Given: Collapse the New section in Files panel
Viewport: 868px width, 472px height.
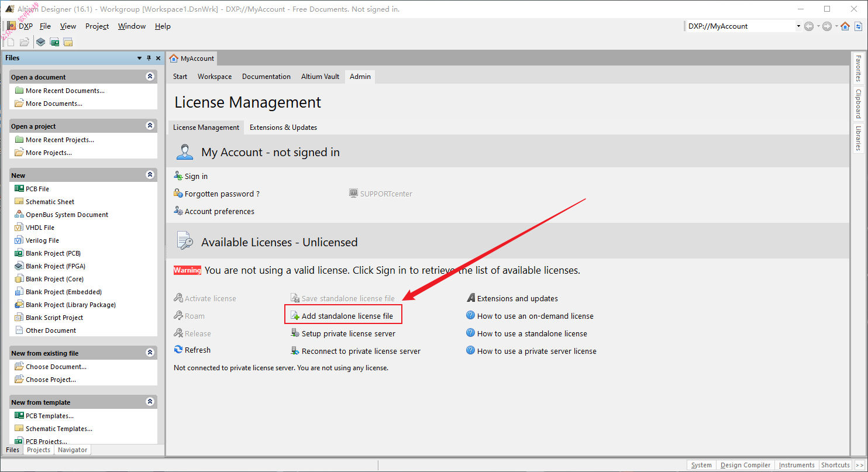Looking at the screenshot, I should click(150, 175).
